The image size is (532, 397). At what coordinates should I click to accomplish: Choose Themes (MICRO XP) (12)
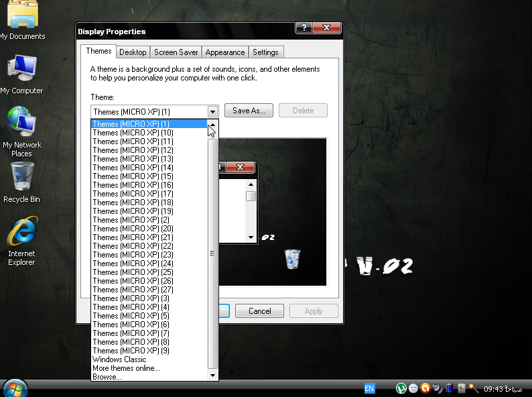(149, 150)
